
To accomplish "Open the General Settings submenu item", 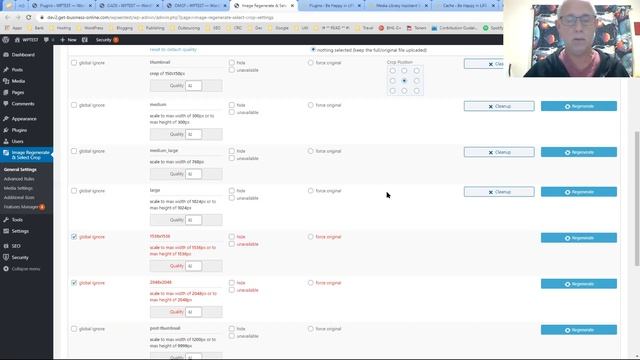I will pos(20,169).
